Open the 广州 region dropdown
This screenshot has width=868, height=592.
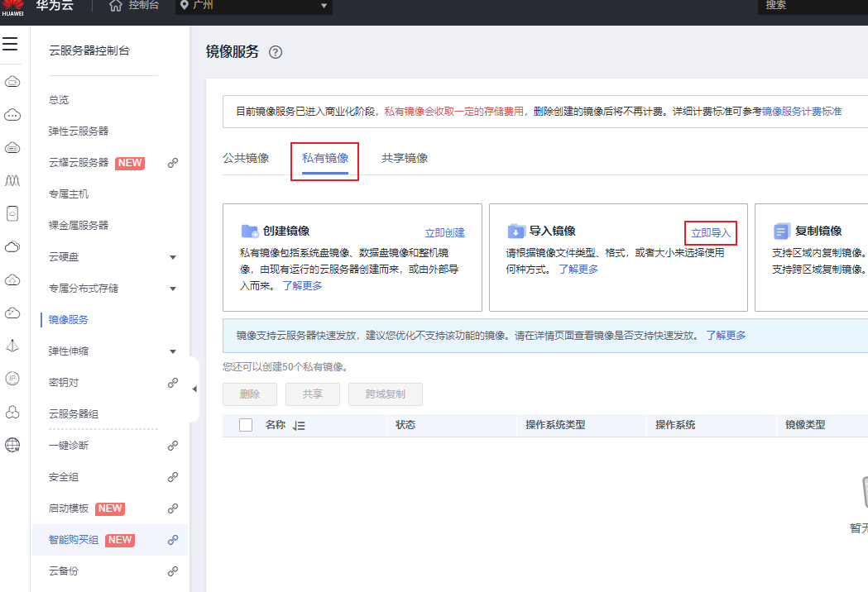click(x=324, y=7)
